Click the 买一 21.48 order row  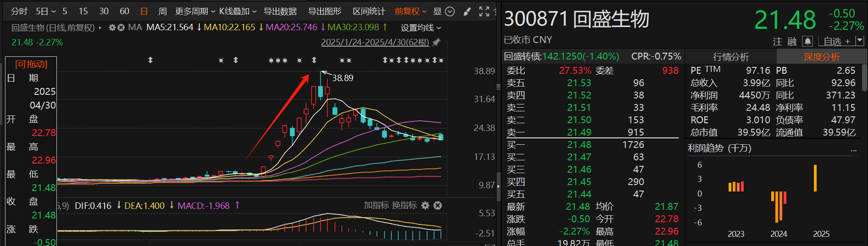tap(592, 145)
